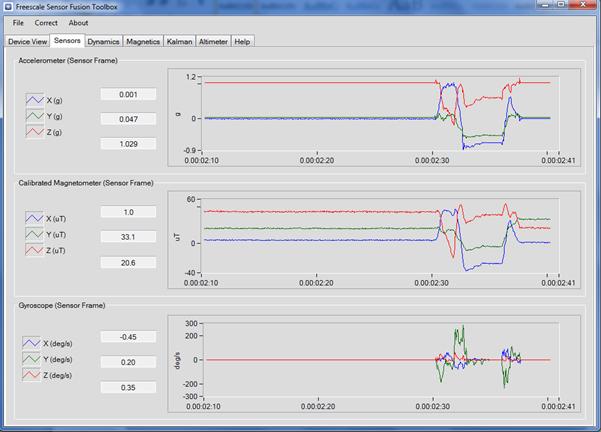The height and width of the screenshot is (432, 601).
Task: Toggle magnetometer Y (uT) green trace icon
Action: (x=34, y=234)
